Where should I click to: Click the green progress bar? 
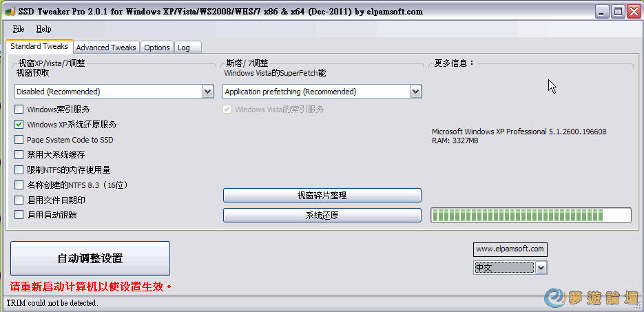click(530, 215)
